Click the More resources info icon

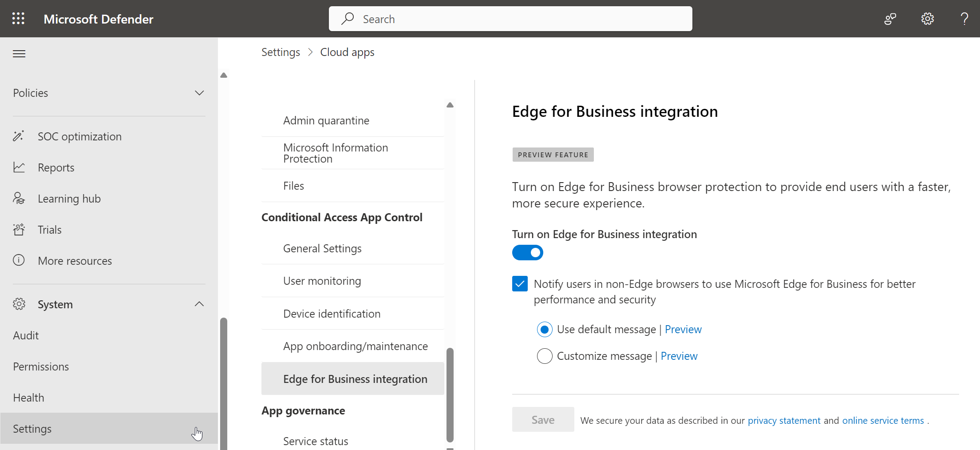(19, 260)
